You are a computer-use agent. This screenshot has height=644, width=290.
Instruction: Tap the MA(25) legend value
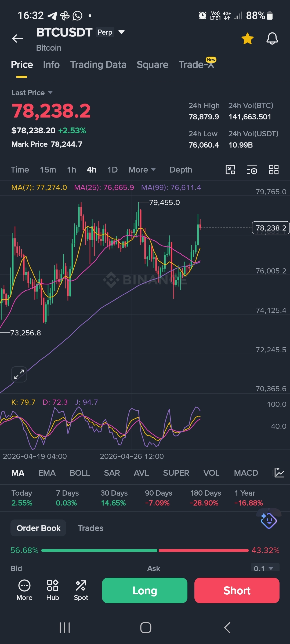point(104,187)
